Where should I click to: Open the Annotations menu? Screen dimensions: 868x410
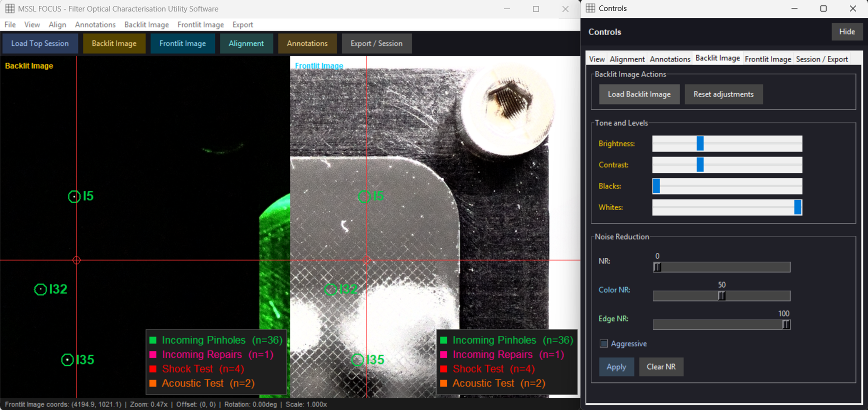click(95, 24)
